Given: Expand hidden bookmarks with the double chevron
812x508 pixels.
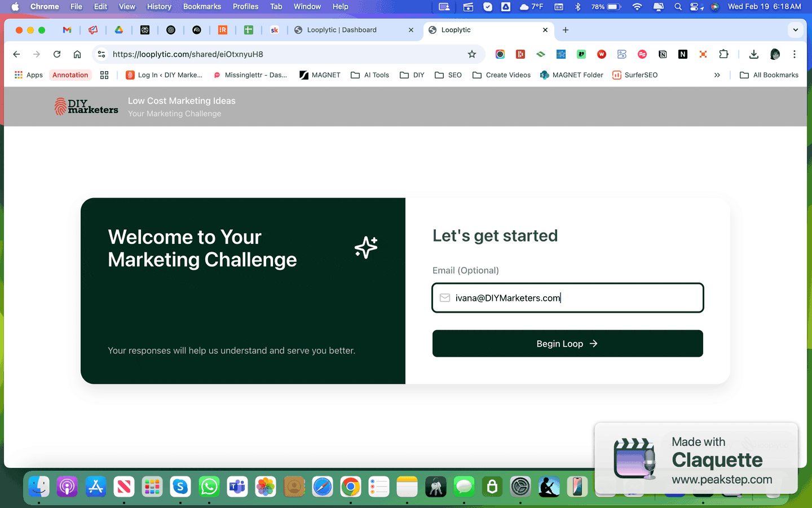Looking at the screenshot, I should (x=717, y=75).
